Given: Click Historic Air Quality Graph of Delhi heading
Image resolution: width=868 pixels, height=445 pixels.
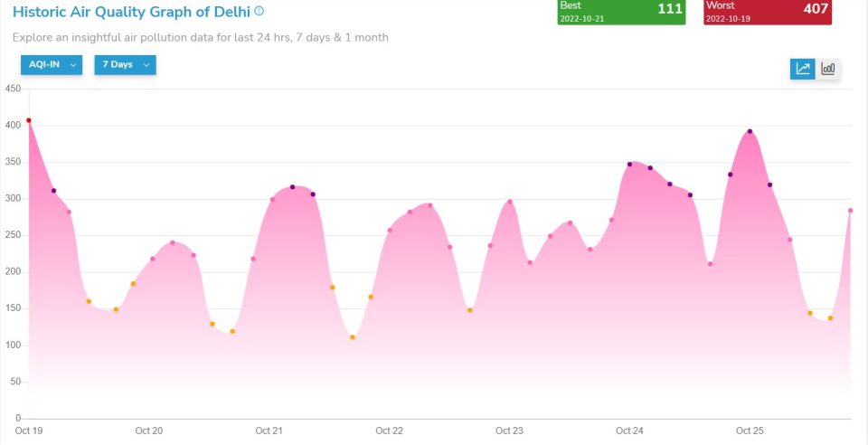Looking at the screenshot, I should coord(131,11).
